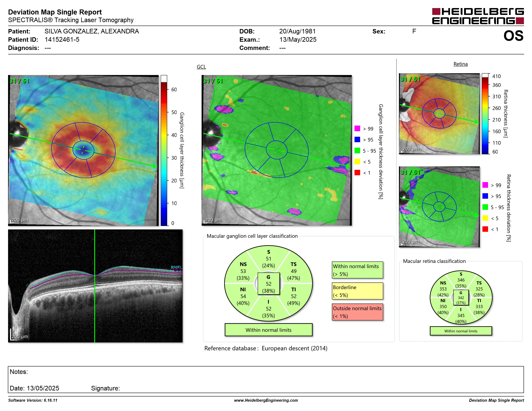This screenshot has width=532, height=411.
Task: Click retina global box G with value 342
Action: pyautogui.click(x=461, y=298)
